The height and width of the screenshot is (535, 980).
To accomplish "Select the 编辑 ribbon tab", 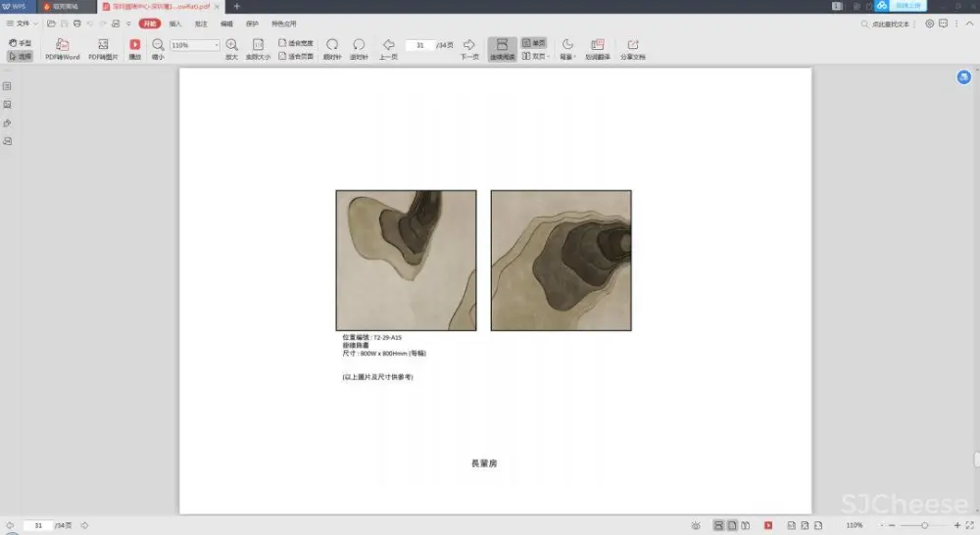I will point(226,24).
